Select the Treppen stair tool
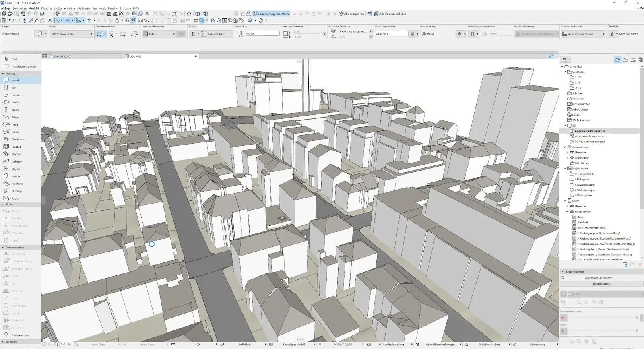This screenshot has height=349, width=644. tap(21, 154)
